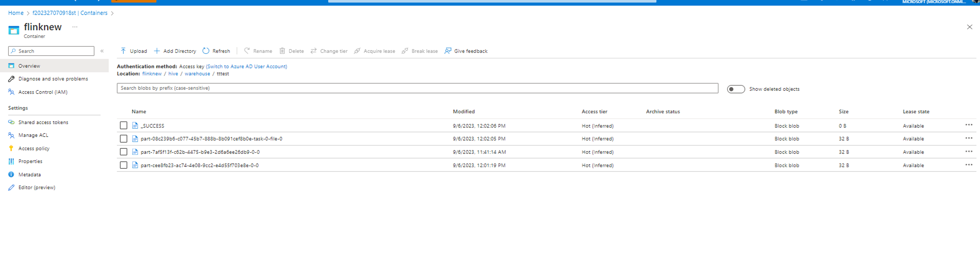The width and height of the screenshot is (980, 265).
Task: Click the file icon for part-cee8fb23 blob
Action: click(135, 165)
